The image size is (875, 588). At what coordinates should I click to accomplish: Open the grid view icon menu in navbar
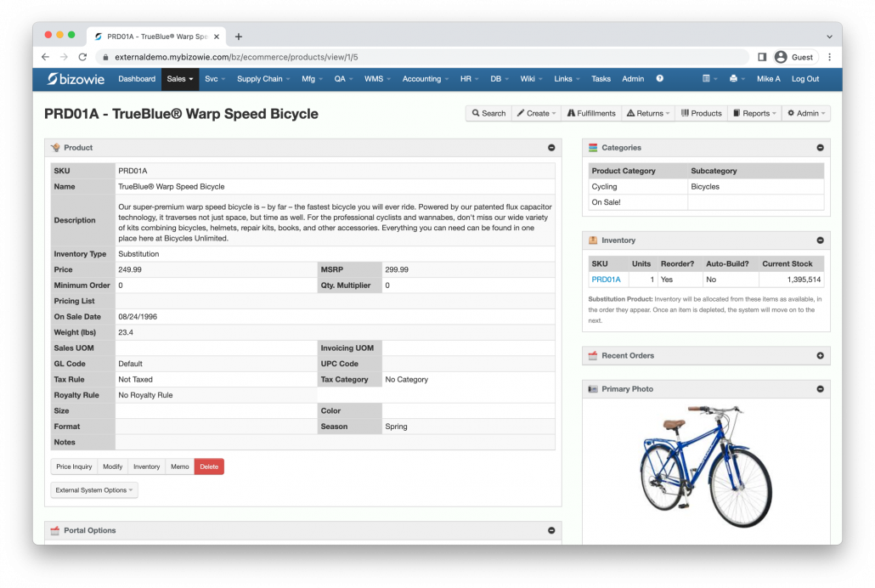click(708, 79)
